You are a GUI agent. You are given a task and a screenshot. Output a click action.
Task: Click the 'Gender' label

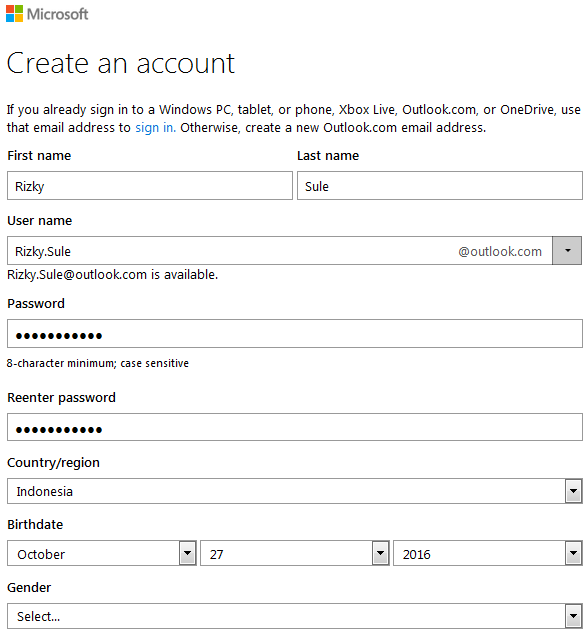pos(29,587)
